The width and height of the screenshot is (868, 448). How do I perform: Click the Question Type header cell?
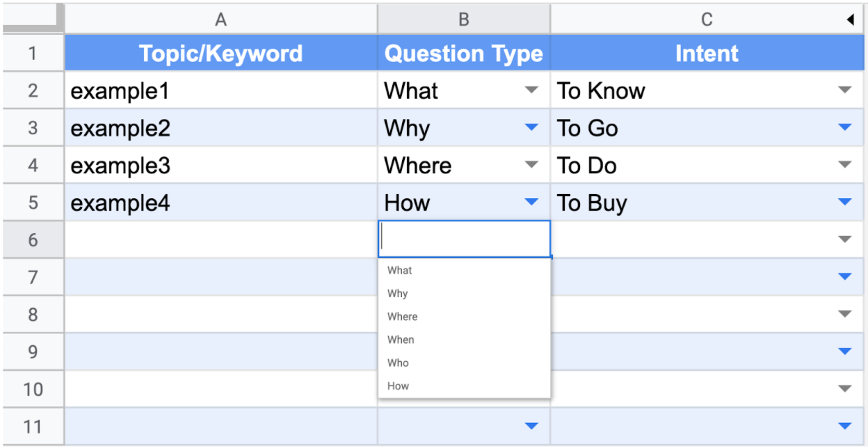[464, 54]
